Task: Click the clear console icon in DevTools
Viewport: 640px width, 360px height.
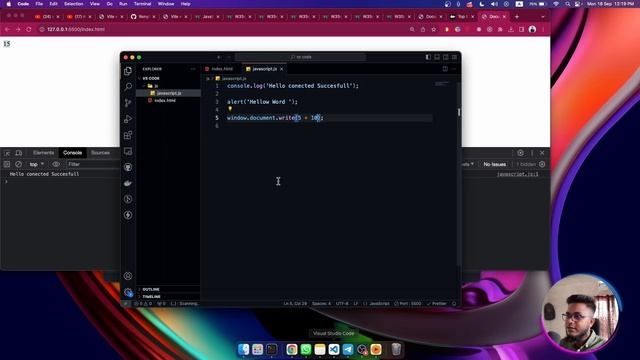Action: 18,164
